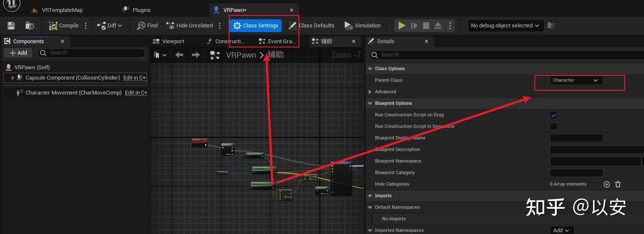Viewport: 644px width, 234px height.
Task: Click the graph icon beside breadcrumb
Action: click(215, 55)
